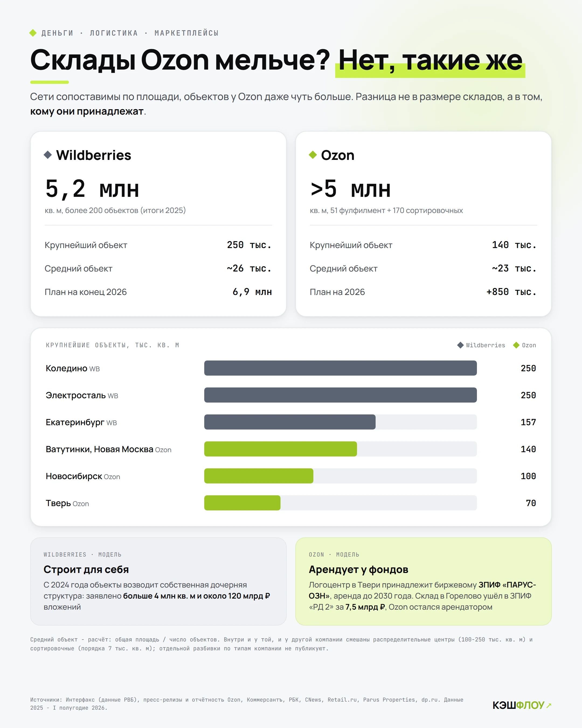Click the value 157 for Екатеринбург
This screenshot has width=582, height=728.
pyautogui.click(x=528, y=423)
